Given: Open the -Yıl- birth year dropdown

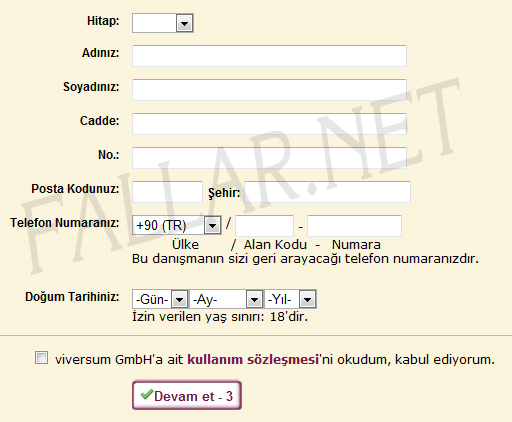Looking at the screenshot, I should pyautogui.click(x=290, y=299).
